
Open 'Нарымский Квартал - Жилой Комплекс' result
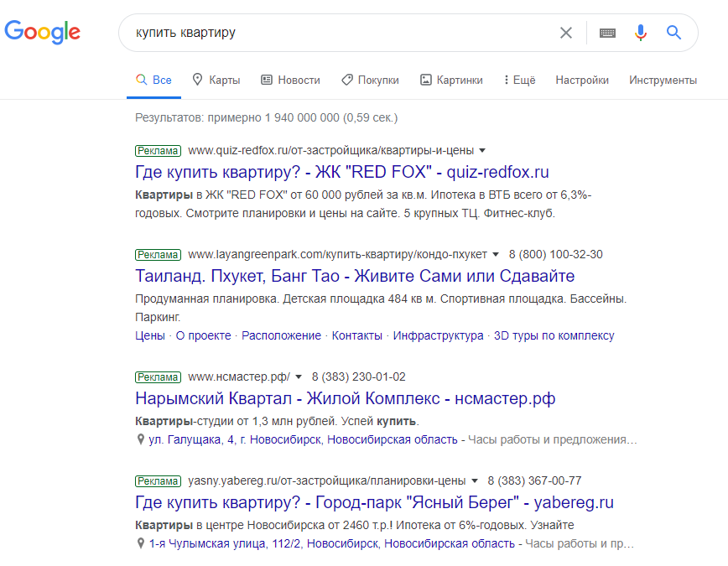coord(345,398)
